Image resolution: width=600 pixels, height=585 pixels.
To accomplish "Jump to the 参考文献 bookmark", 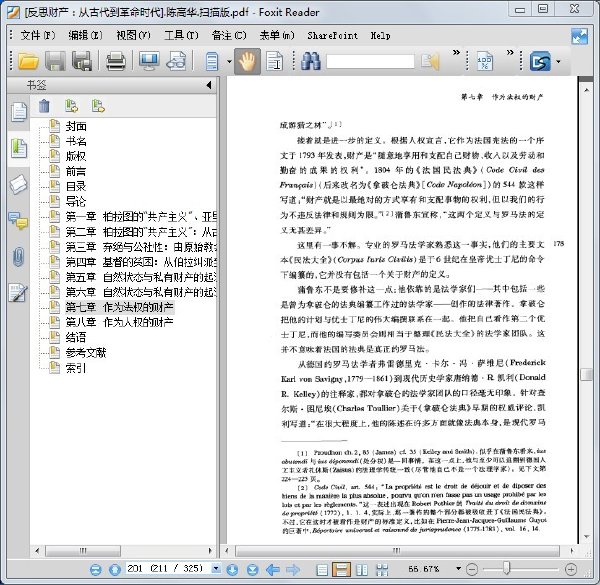I will pos(86,352).
